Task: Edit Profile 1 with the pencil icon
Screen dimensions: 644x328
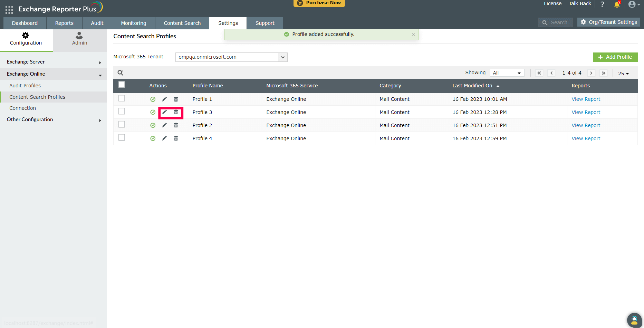Action: (x=164, y=99)
